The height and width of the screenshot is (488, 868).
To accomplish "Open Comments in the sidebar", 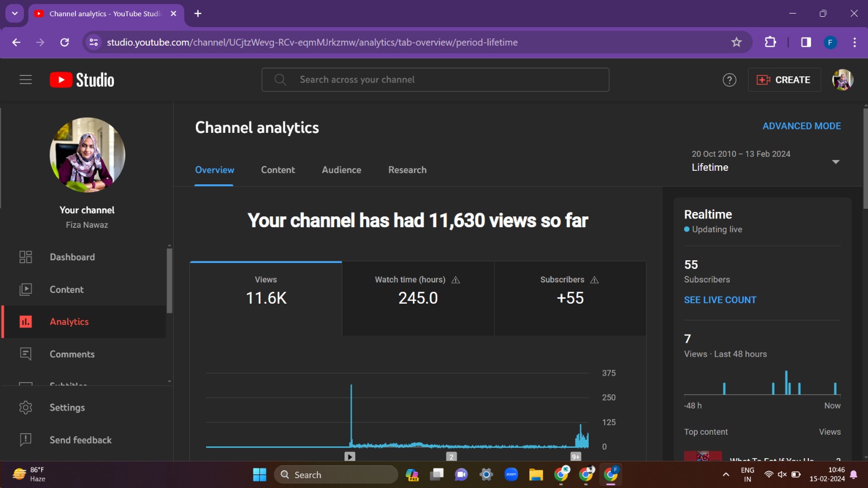I will coord(84,354).
